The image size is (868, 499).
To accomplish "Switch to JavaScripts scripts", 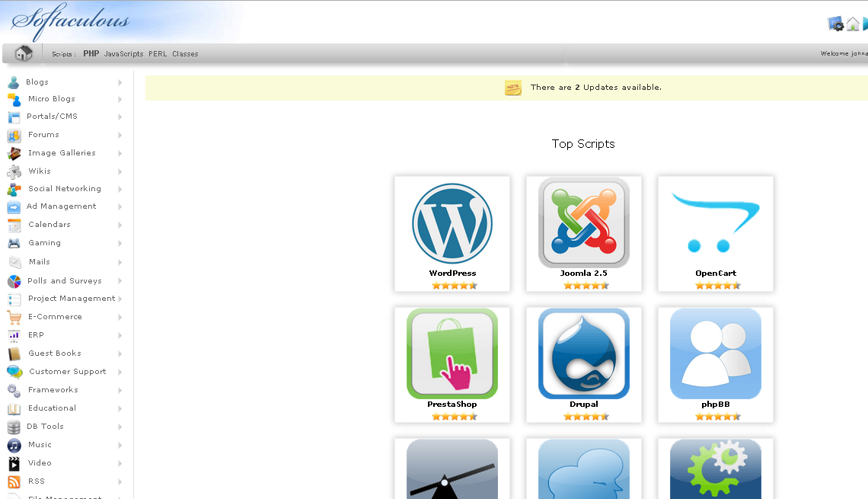I will point(123,54).
